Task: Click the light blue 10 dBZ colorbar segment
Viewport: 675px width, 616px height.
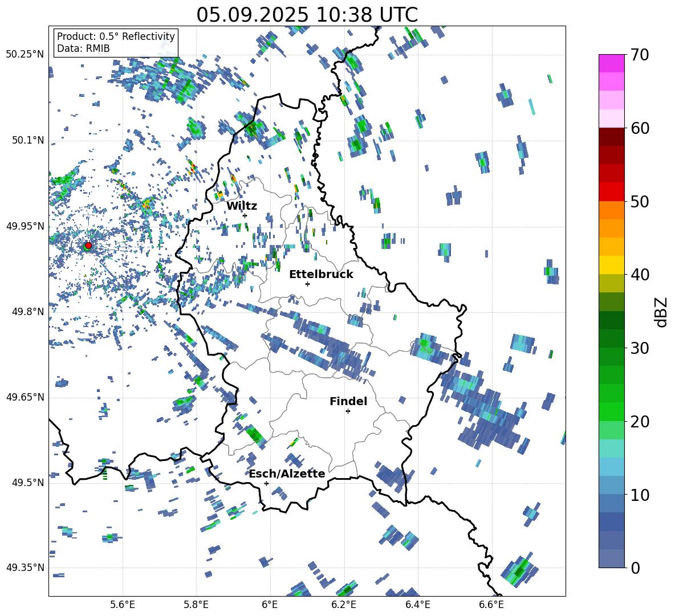Action: click(611, 485)
